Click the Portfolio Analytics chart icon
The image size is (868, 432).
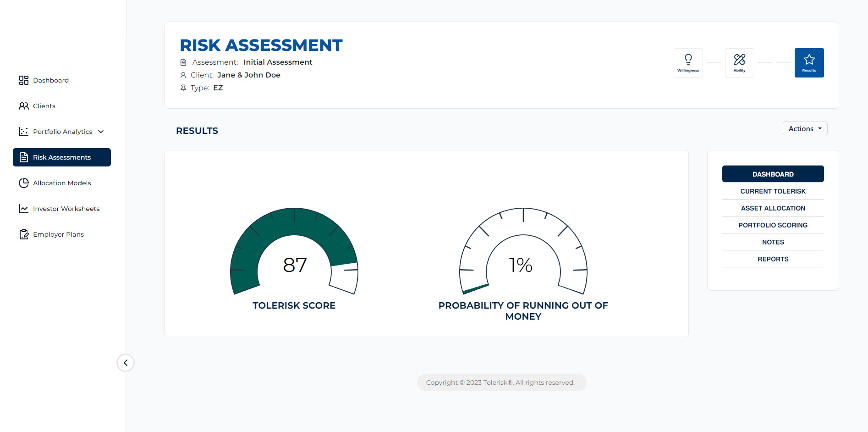(24, 132)
